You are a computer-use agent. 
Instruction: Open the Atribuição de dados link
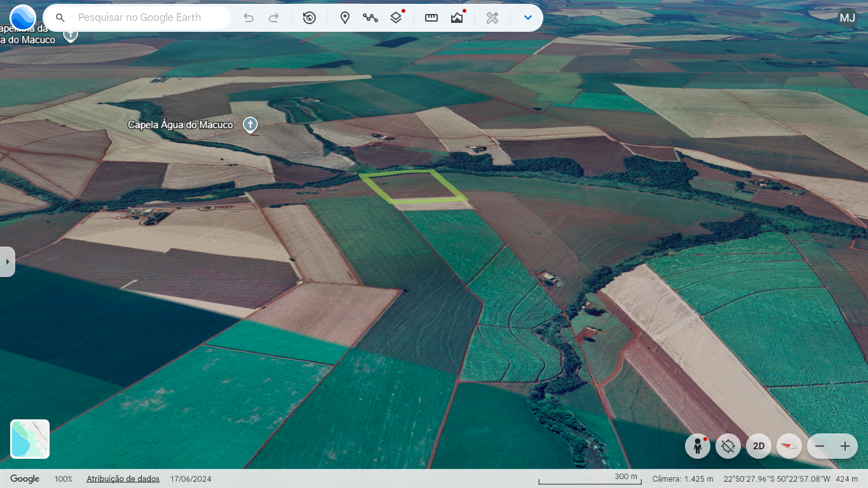click(x=123, y=479)
